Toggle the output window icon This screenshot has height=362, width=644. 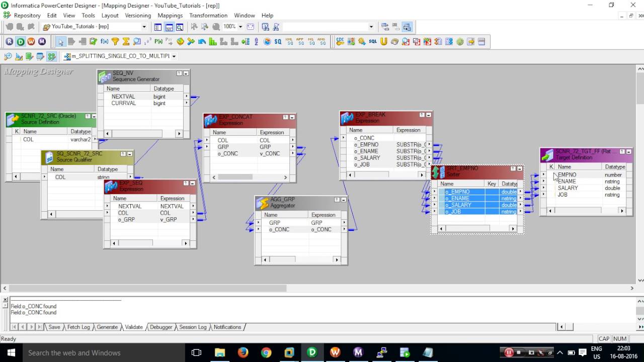169,27
